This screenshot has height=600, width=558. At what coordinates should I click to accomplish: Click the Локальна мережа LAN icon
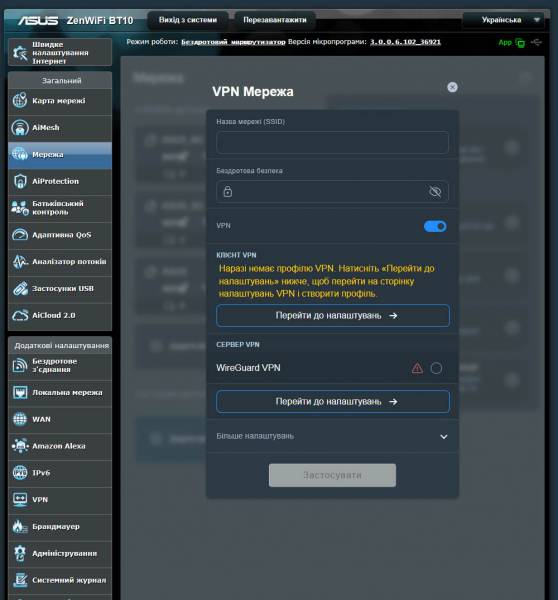20,393
